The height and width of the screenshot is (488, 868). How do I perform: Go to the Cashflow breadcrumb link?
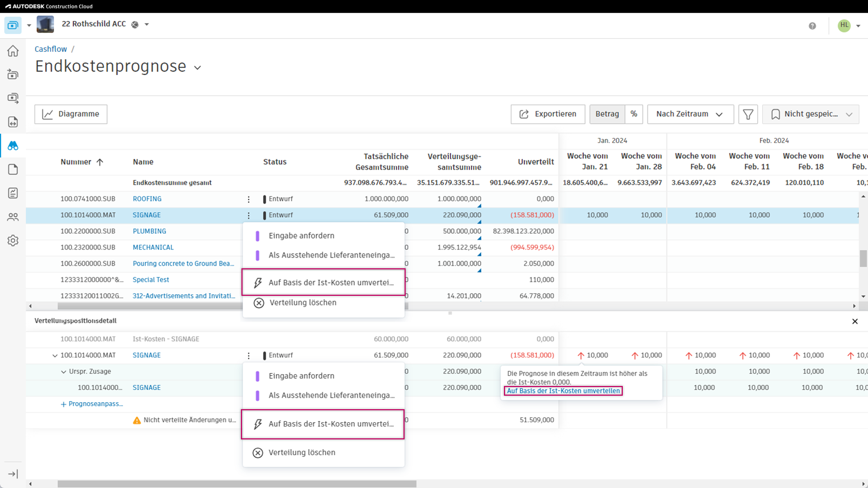tap(51, 49)
